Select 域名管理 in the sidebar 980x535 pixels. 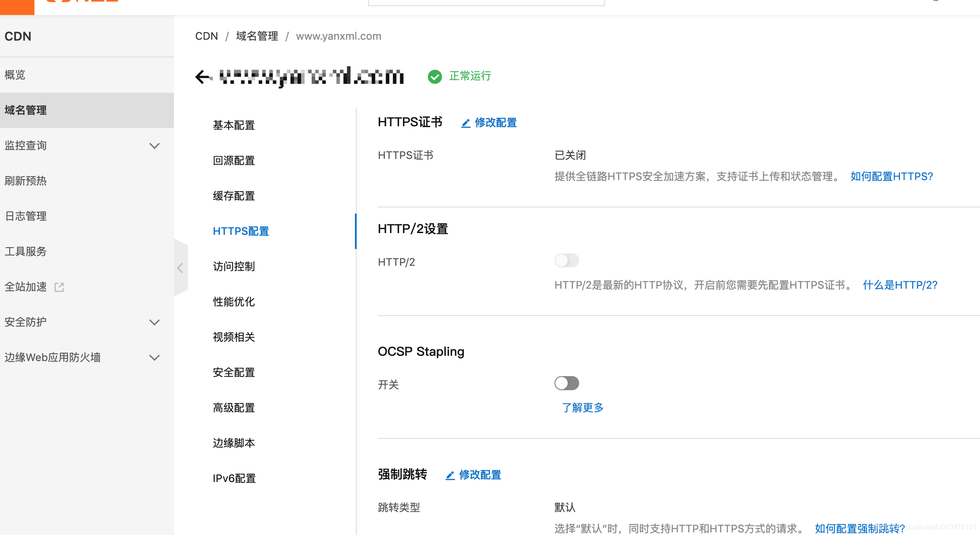tap(87, 110)
